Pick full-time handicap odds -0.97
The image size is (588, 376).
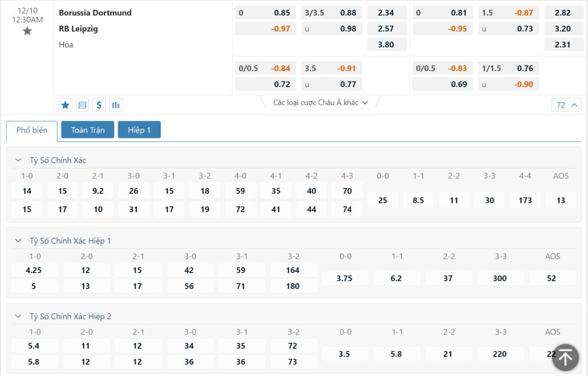coord(265,29)
